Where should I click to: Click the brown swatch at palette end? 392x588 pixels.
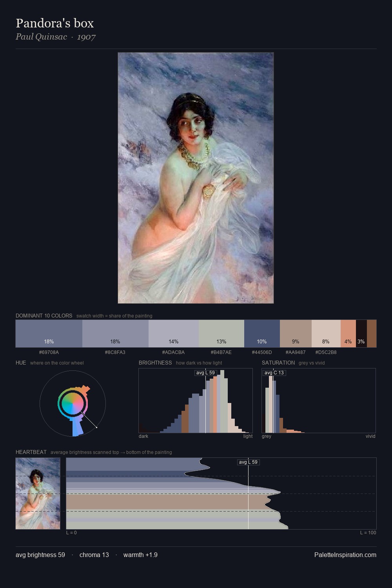click(372, 334)
